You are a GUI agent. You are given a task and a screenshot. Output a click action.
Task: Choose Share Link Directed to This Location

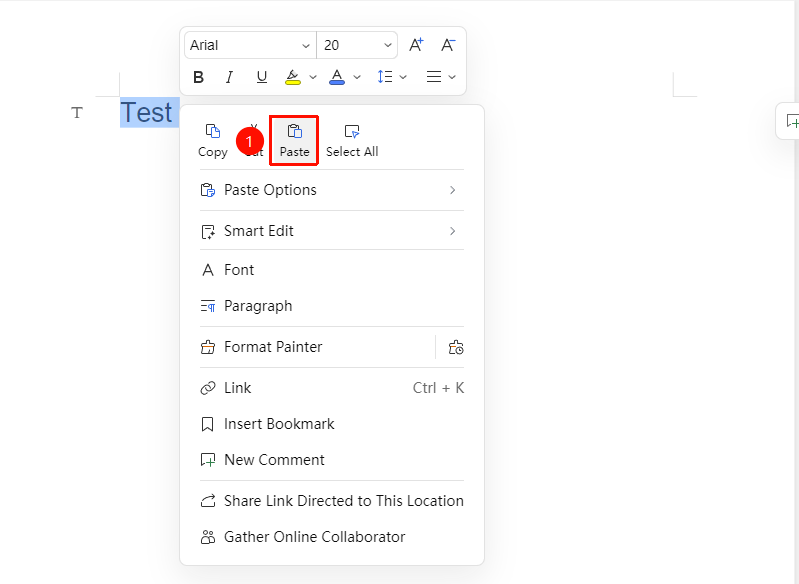click(x=332, y=501)
